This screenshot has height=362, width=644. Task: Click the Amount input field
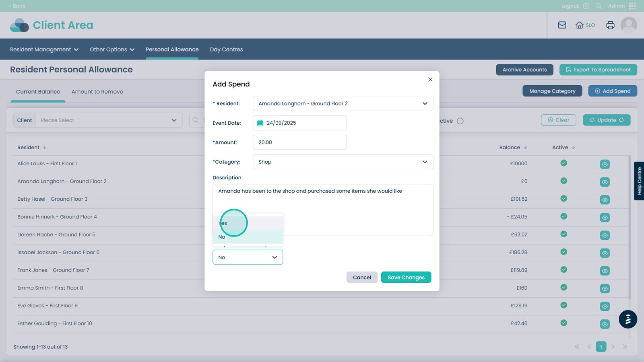point(299,142)
